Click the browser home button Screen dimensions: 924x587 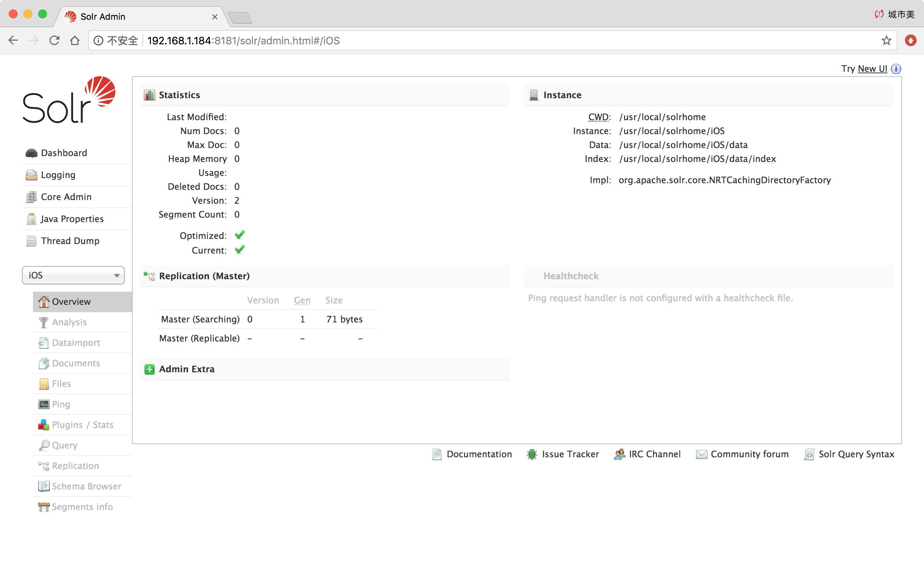[x=75, y=40]
